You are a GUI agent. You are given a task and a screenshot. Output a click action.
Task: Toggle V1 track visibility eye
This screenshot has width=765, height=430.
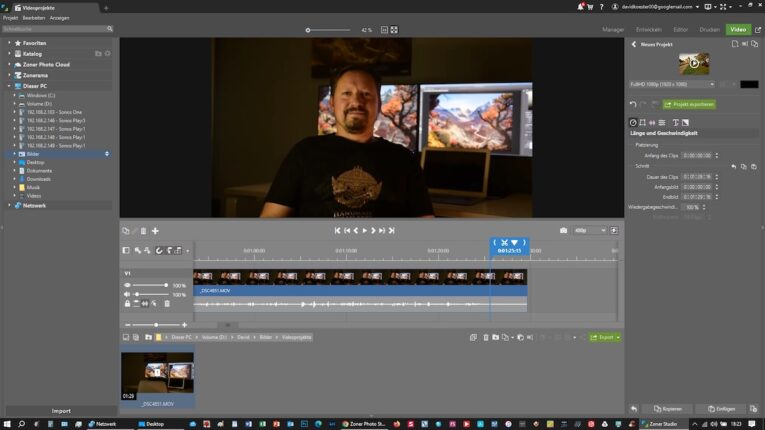(127, 285)
